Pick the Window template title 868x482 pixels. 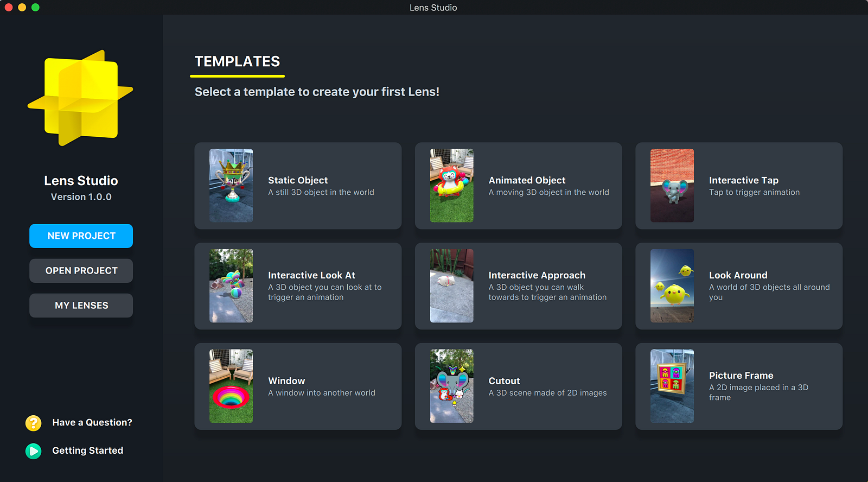pyautogui.click(x=286, y=381)
